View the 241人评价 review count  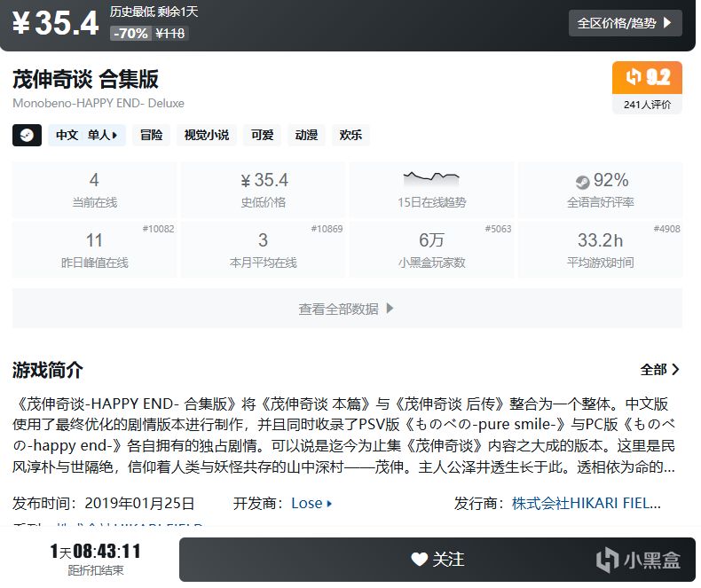click(647, 105)
